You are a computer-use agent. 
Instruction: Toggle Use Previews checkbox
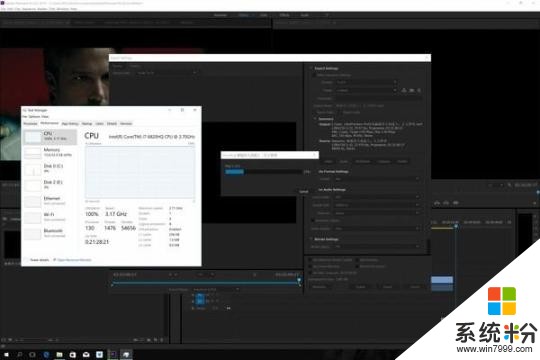pyautogui.click(x=357, y=260)
